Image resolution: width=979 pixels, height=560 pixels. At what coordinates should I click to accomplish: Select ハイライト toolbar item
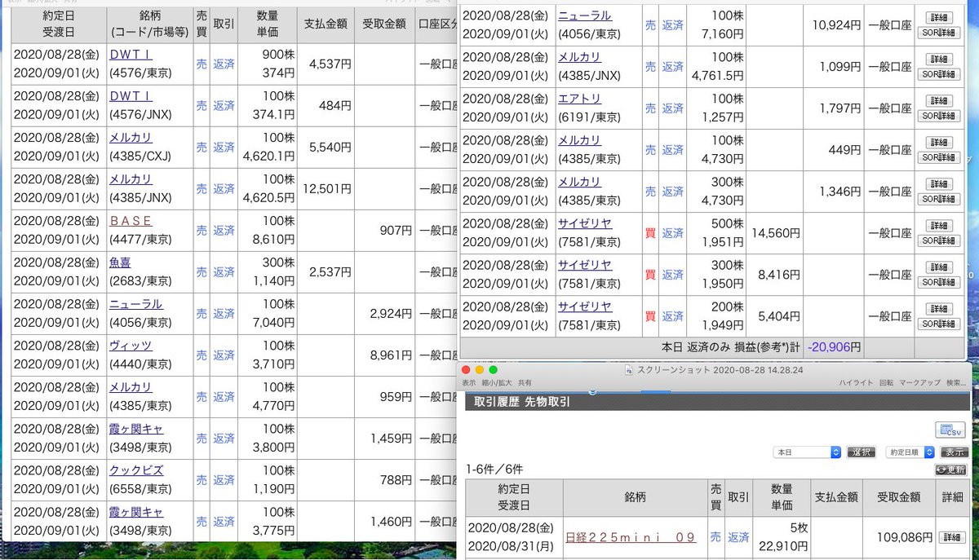pos(854,382)
